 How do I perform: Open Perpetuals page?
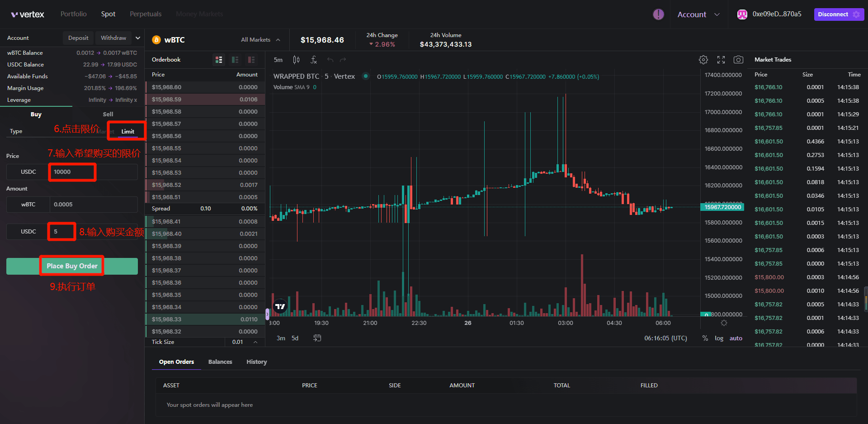pos(146,14)
